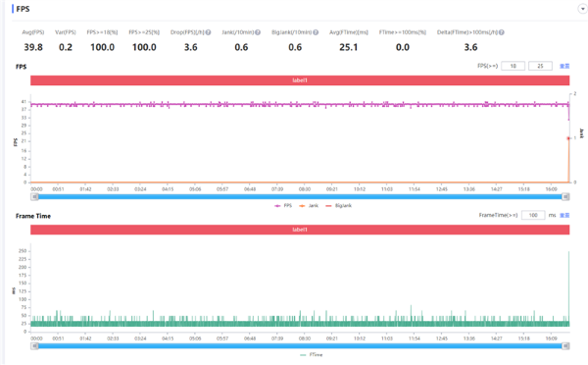Click right handle of FPS chart zoom slider

click(x=565, y=197)
